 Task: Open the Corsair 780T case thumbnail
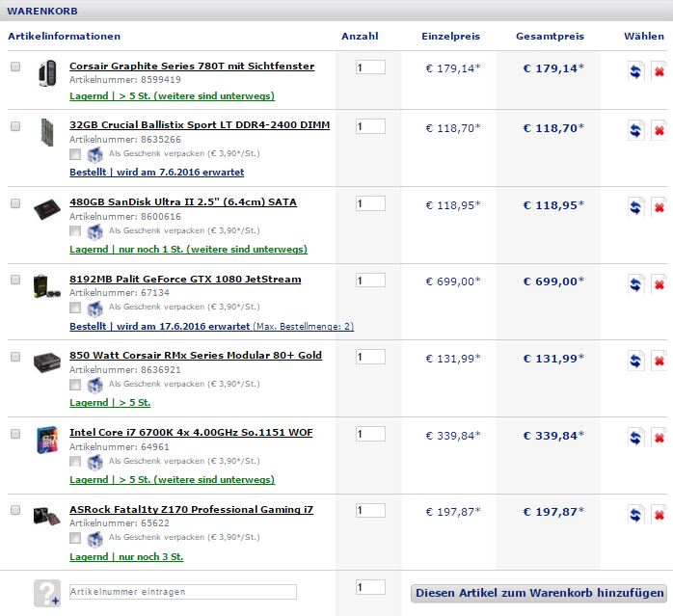[46, 72]
